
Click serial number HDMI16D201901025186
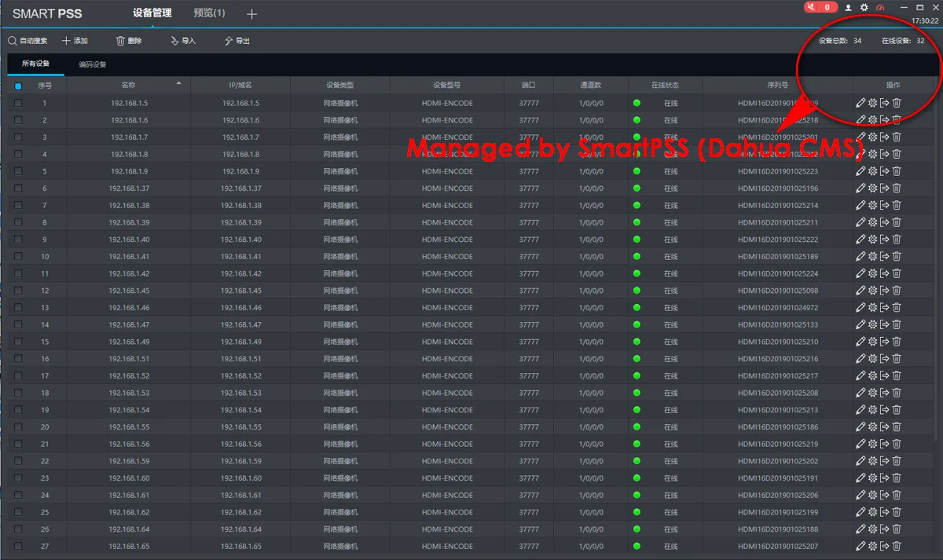point(777,427)
